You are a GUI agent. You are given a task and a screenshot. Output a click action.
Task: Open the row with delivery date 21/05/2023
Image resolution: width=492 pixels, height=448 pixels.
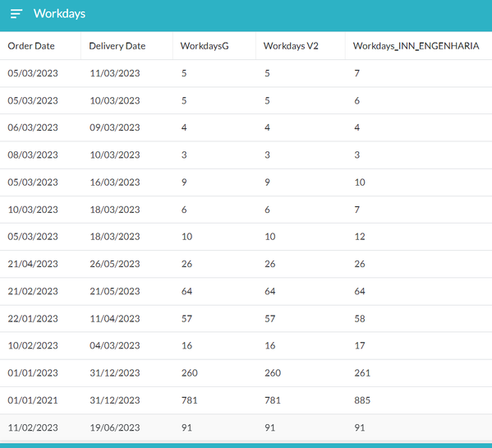click(x=246, y=291)
